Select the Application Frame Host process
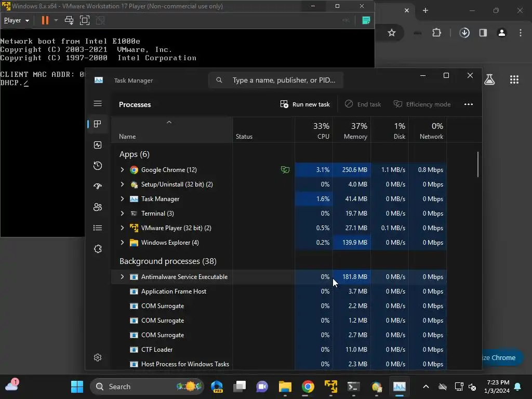The image size is (532, 399). [x=278, y=291]
